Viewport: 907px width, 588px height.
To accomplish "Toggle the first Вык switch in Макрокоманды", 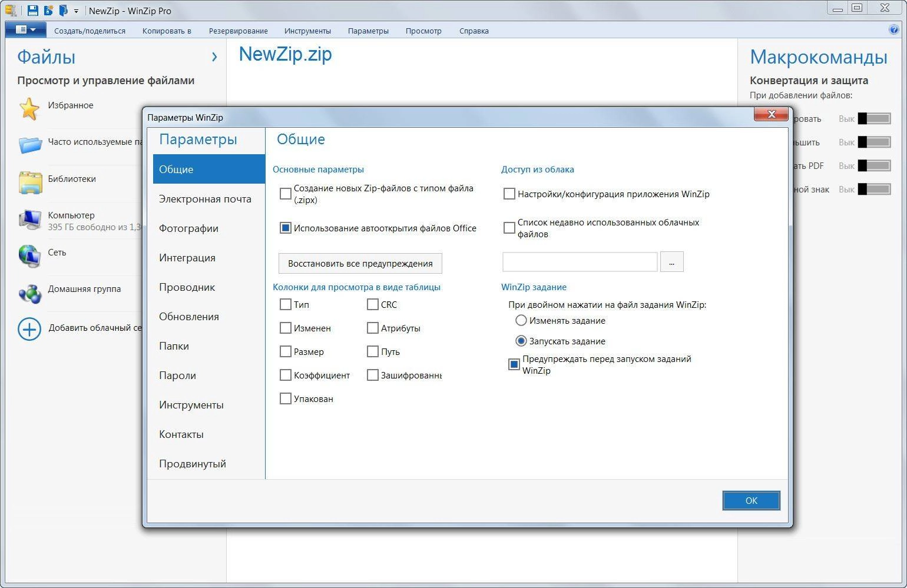I will 874,118.
